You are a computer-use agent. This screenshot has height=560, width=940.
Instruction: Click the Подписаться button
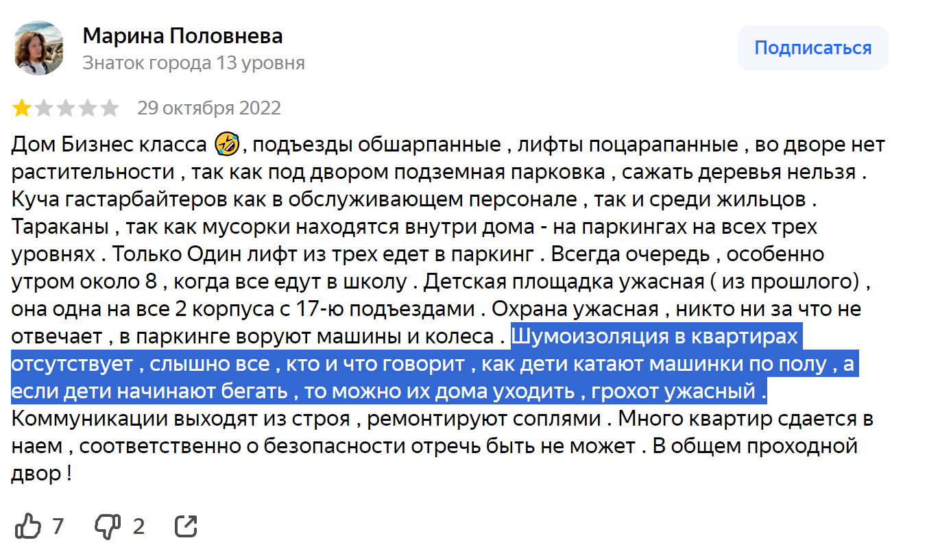coord(813,48)
